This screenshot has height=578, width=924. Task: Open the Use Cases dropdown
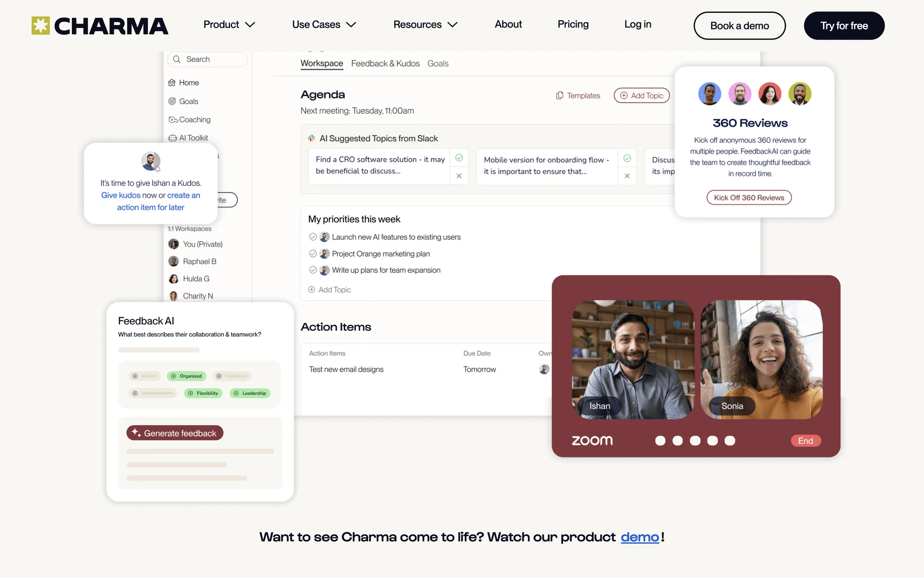[x=351, y=25]
